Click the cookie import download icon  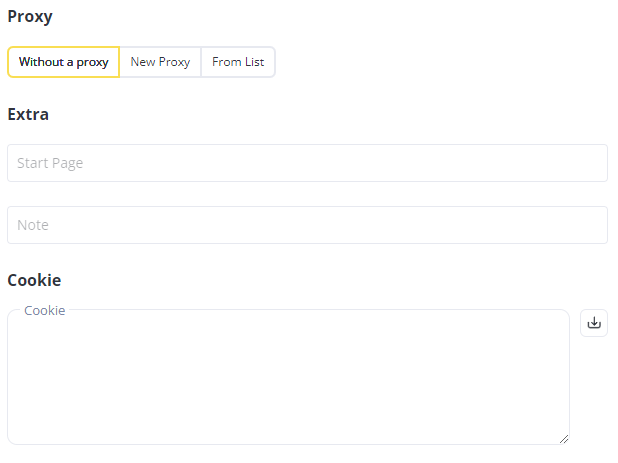point(594,323)
